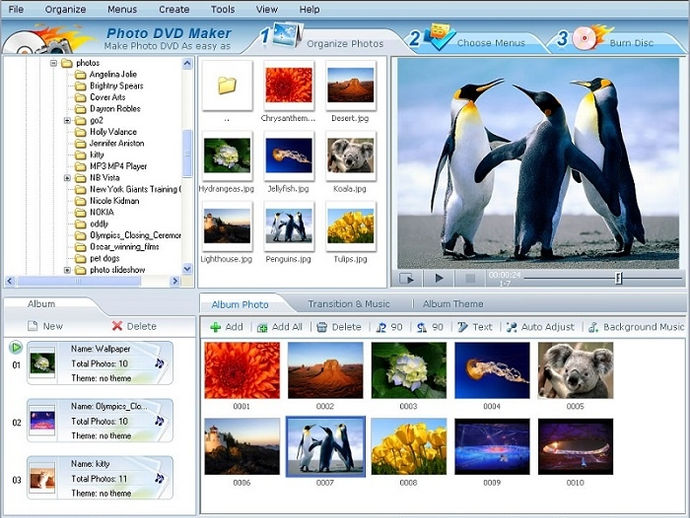The image size is (690, 518).
Task: Click Add All photos button
Action: pyautogui.click(x=280, y=327)
